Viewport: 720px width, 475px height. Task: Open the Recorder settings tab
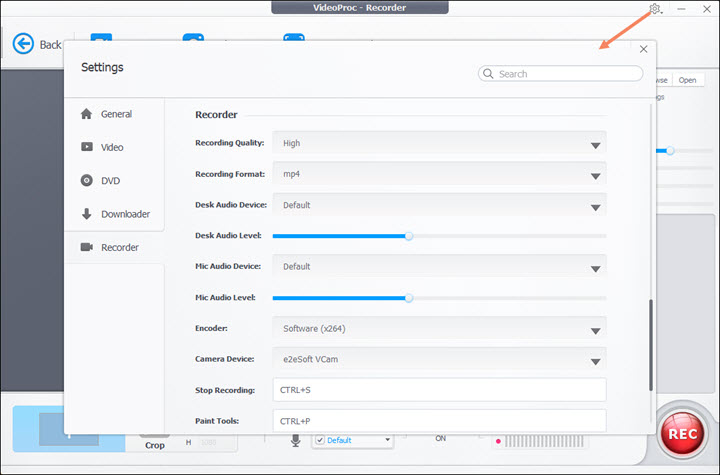[114, 247]
